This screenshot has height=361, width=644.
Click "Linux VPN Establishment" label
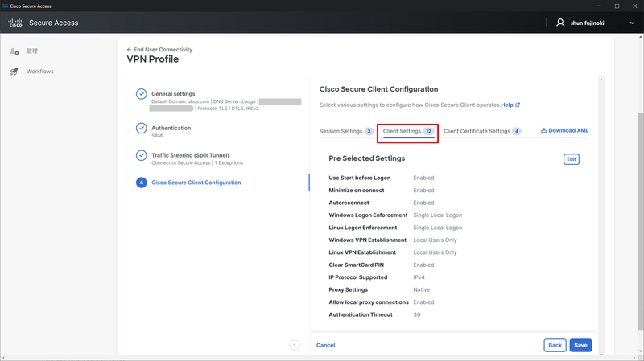point(362,252)
